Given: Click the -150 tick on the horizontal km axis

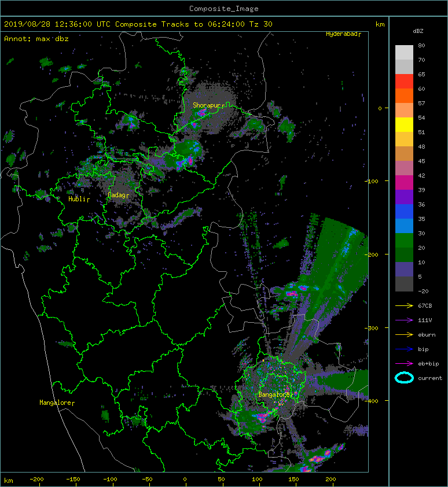Looking at the screenshot, I should (x=74, y=479).
